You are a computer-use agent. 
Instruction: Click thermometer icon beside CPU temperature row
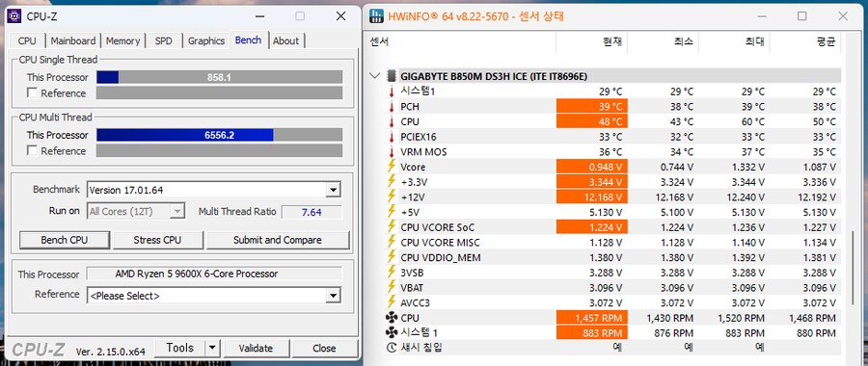(x=392, y=121)
